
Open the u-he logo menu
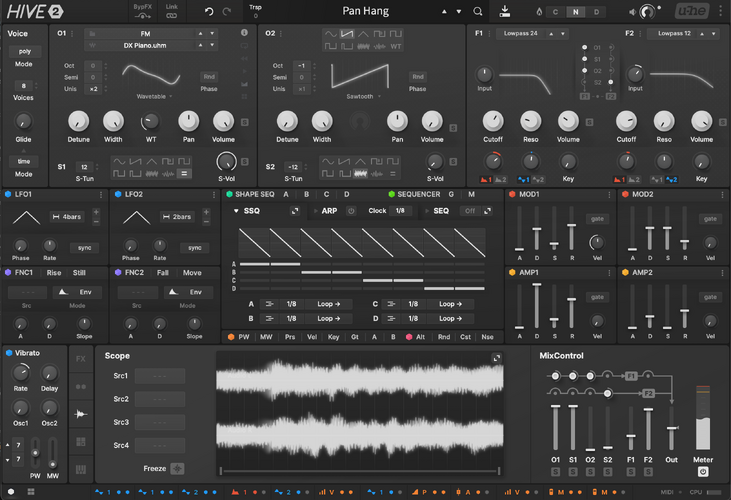[692, 11]
